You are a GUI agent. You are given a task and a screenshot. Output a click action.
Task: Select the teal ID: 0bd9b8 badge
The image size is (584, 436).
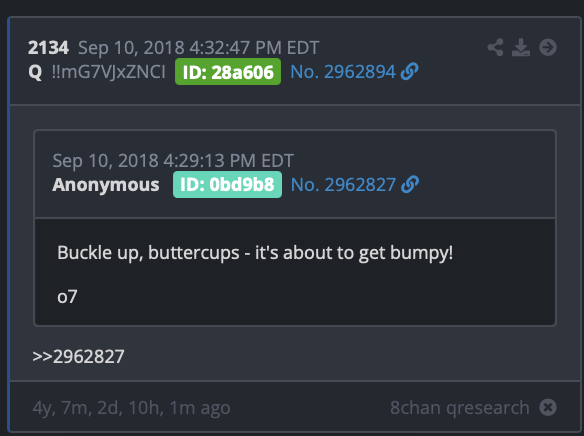point(227,185)
